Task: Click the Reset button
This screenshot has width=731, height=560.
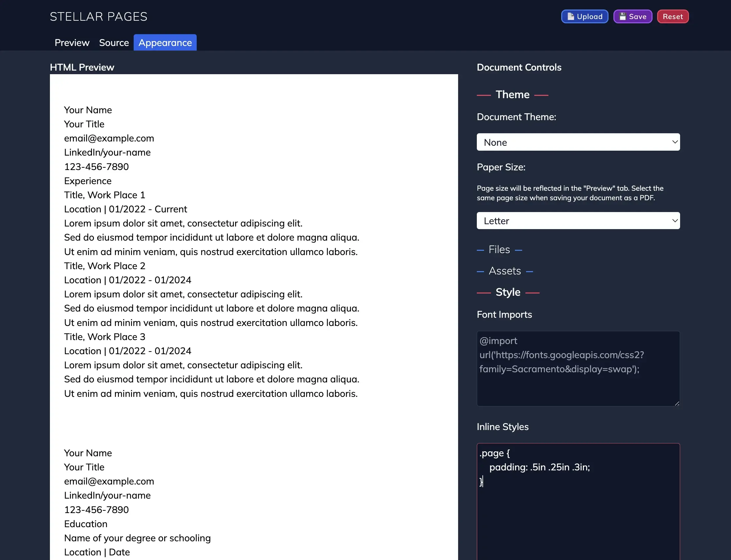Action: [673, 16]
